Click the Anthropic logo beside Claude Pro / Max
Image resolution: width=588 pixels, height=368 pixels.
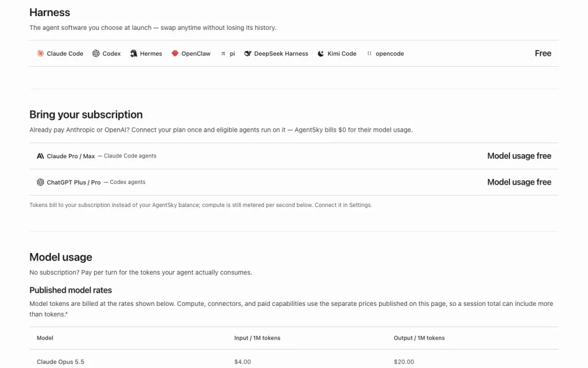(40, 156)
